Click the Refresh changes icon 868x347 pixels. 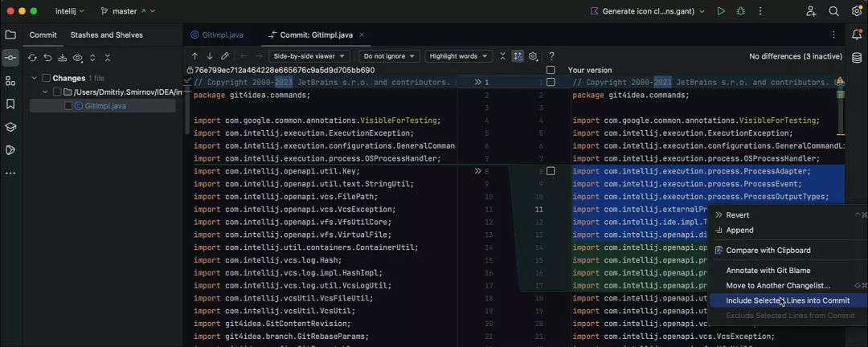[32, 58]
